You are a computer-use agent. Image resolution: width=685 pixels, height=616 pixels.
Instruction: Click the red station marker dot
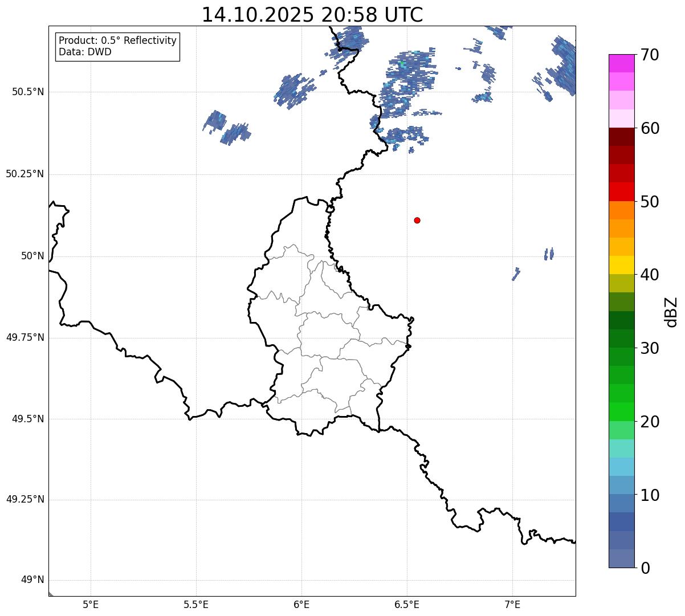417,220
